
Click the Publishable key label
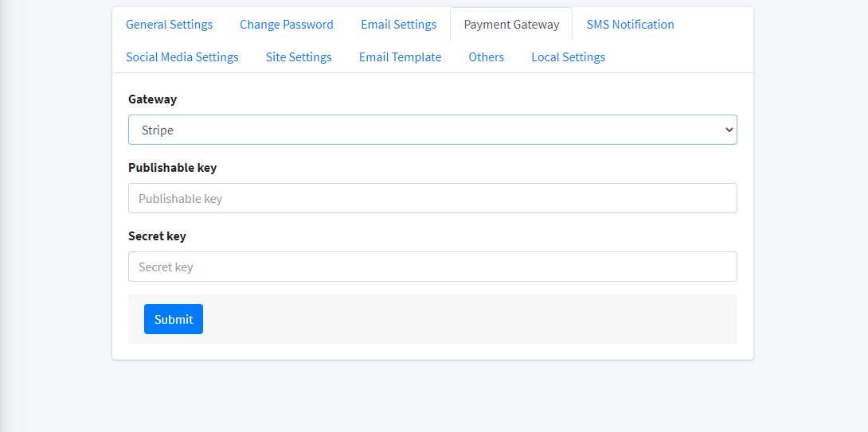(x=172, y=168)
